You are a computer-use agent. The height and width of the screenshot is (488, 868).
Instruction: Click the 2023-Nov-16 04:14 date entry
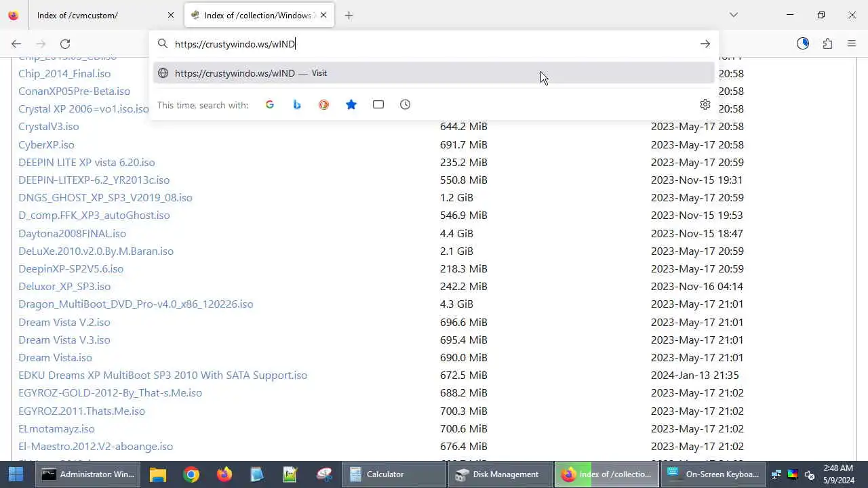pos(697,286)
